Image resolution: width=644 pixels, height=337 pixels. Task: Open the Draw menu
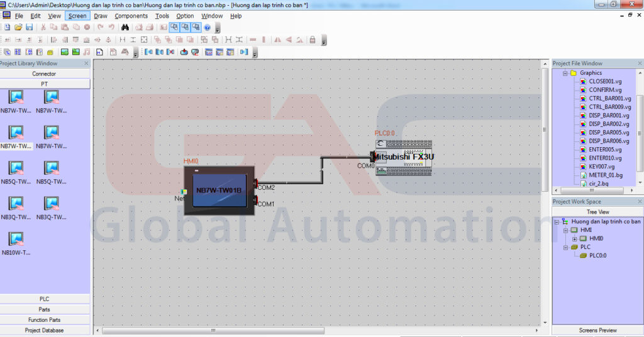(x=100, y=16)
